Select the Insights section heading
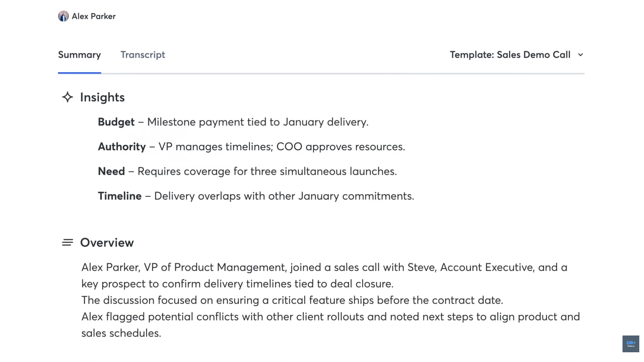Screen dimensions: 644x362 coord(102,97)
